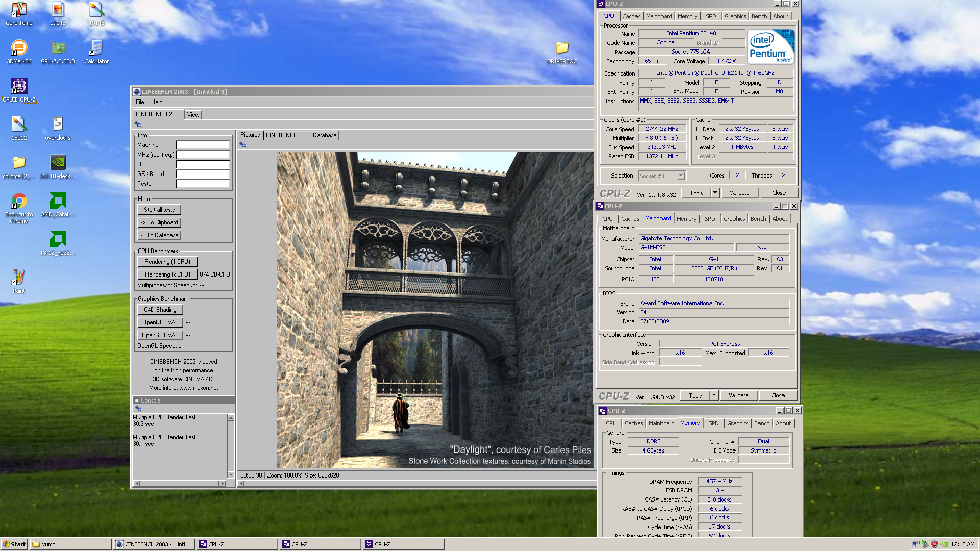
Task: Click the Console panel header
Action: [x=184, y=400]
